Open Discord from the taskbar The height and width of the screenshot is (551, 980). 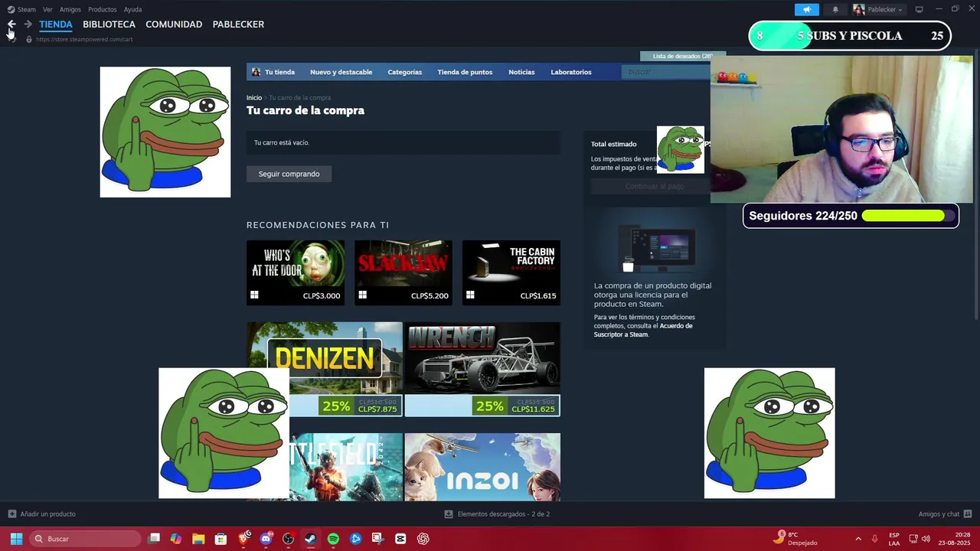pos(266,539)
